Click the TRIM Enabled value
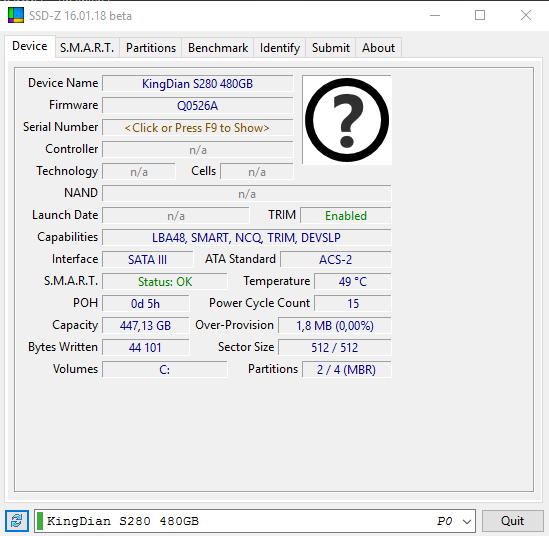Viewport: 549px width, 536px height. click(x=346, y=216)
